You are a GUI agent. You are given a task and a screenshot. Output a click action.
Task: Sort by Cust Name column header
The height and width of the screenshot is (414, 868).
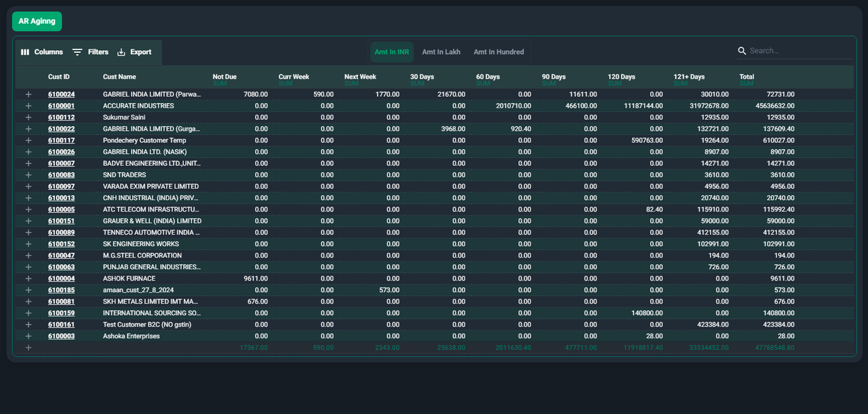[x=119, y=77]
